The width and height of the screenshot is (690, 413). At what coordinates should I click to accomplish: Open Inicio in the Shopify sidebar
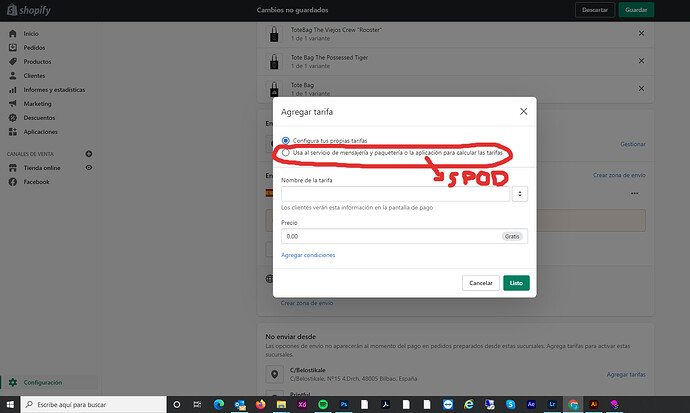[31, 33]
